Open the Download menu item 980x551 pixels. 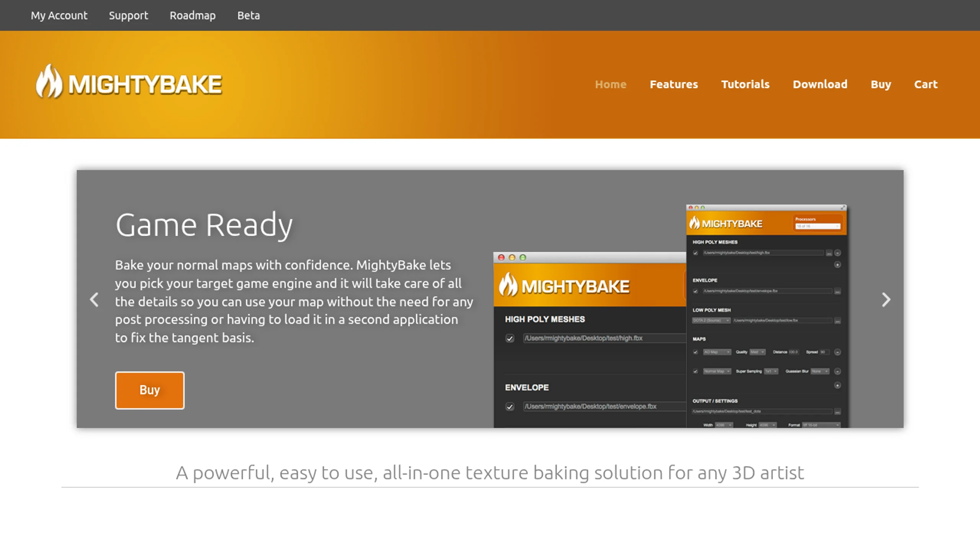click(x=820, y=84)
